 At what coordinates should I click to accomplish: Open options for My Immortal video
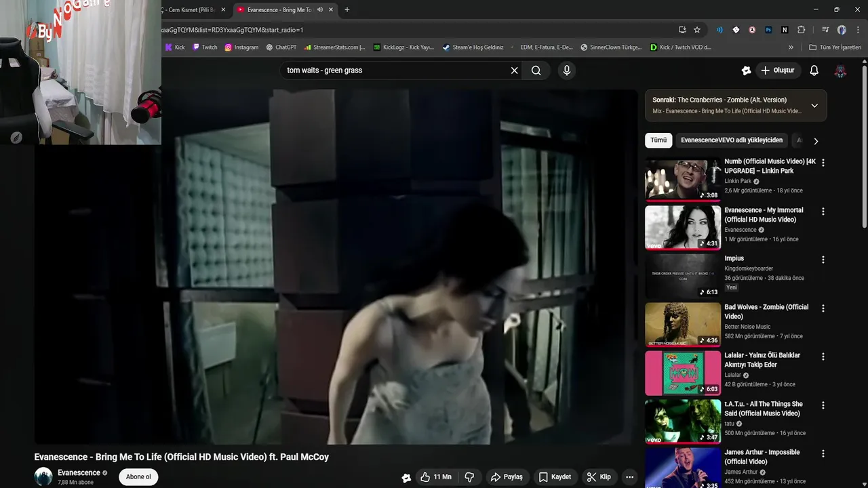[x=823, y=211]
